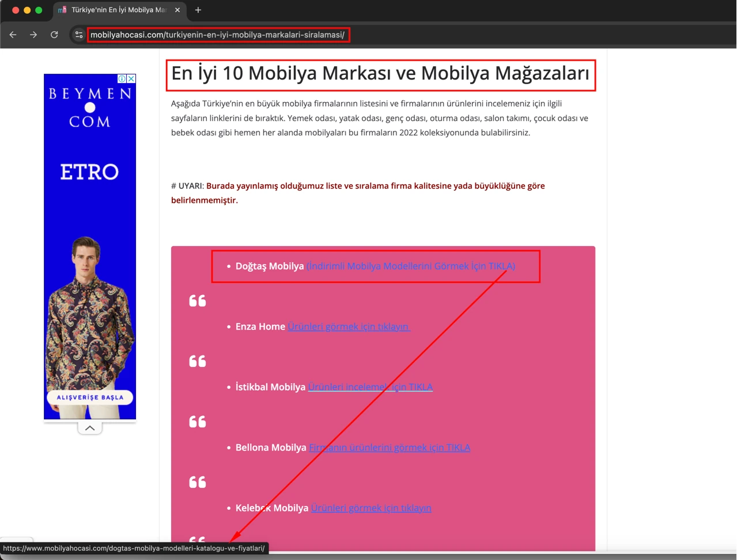Image resolution: width=737 pixels, height=560 pixels.
Task: Reload the current page
Action: pos(54,35)
